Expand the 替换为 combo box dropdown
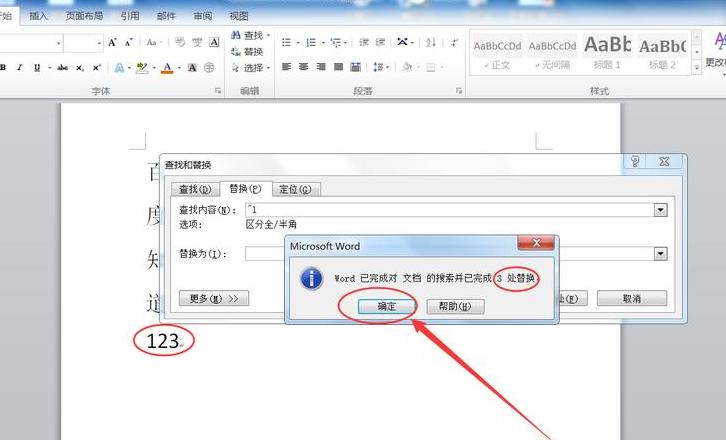Image resolution: width=726 pixels, height=440 pixels. coord(660,254)
